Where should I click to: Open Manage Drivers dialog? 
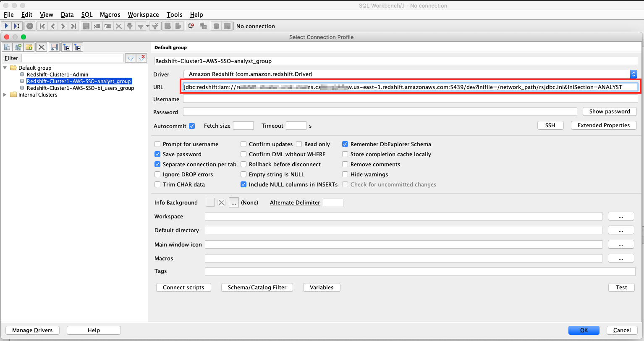coord(32,331)
